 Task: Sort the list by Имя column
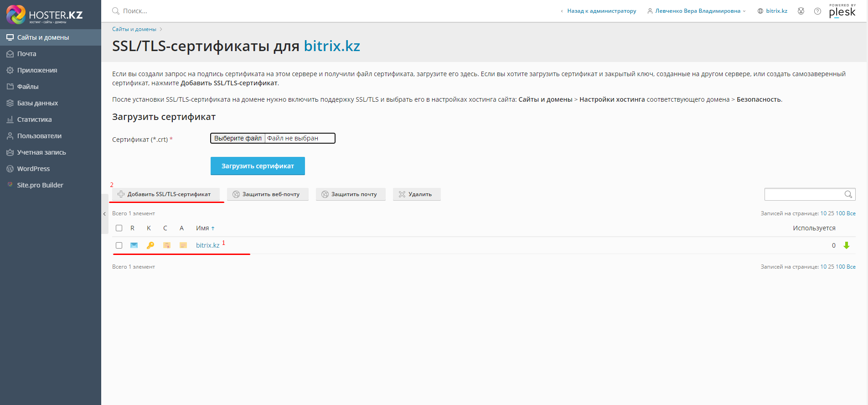point(205,228)
